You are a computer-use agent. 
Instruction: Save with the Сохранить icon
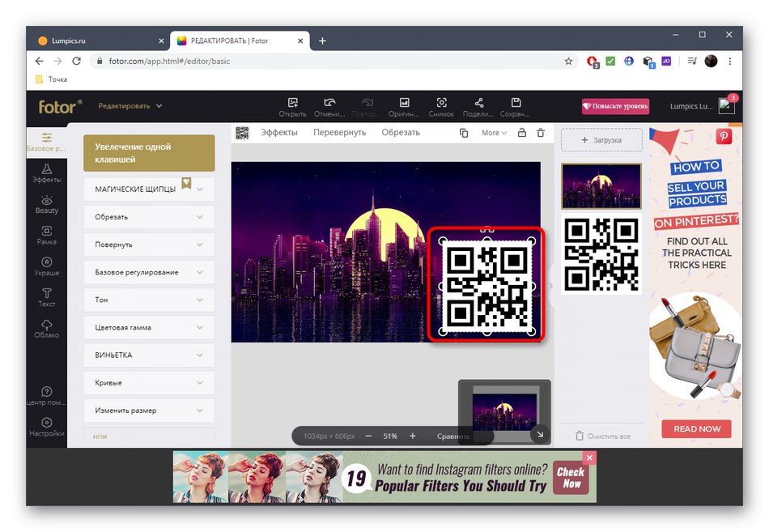(x=516, y=107)
